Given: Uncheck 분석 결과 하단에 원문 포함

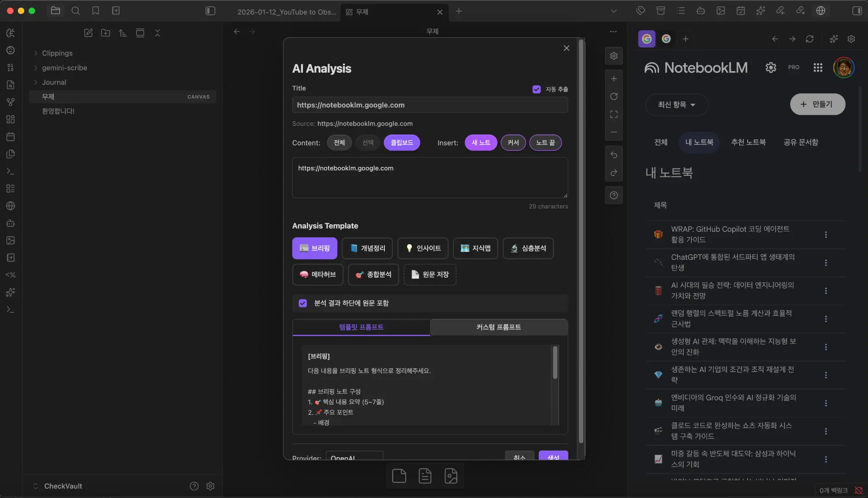Looking at the screenshot, I should tap(303, 303).
